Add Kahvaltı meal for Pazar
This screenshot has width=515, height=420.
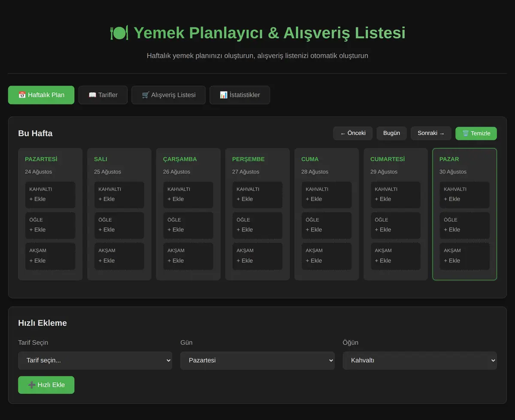pos(465,195)
